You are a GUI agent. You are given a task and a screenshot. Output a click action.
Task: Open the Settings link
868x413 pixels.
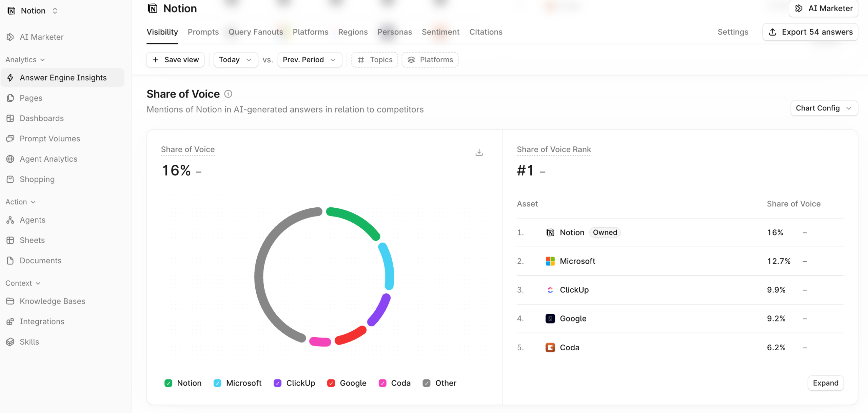point(733,32)
